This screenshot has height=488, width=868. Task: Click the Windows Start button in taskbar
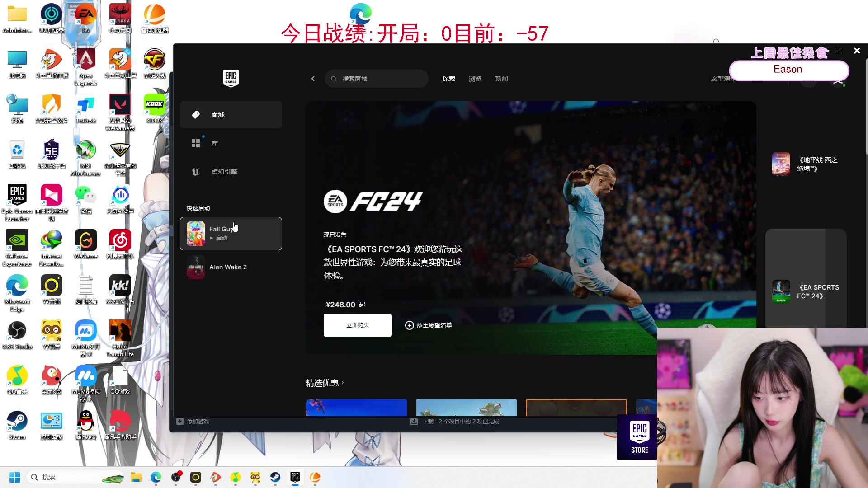click(x=14, y=477)
